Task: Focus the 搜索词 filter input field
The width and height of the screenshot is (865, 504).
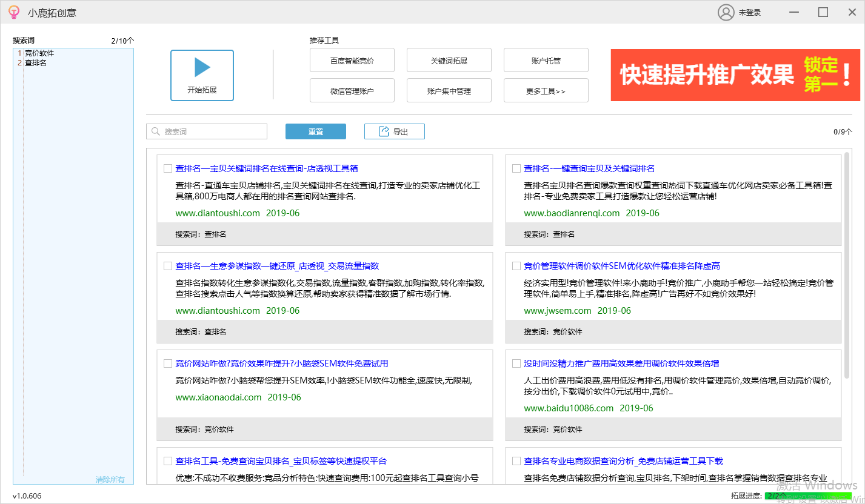Action: click(x=207, y=131)
